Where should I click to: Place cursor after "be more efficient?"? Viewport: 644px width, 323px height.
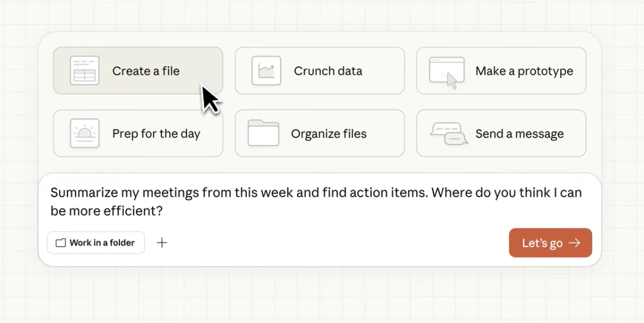coord(165,211)
